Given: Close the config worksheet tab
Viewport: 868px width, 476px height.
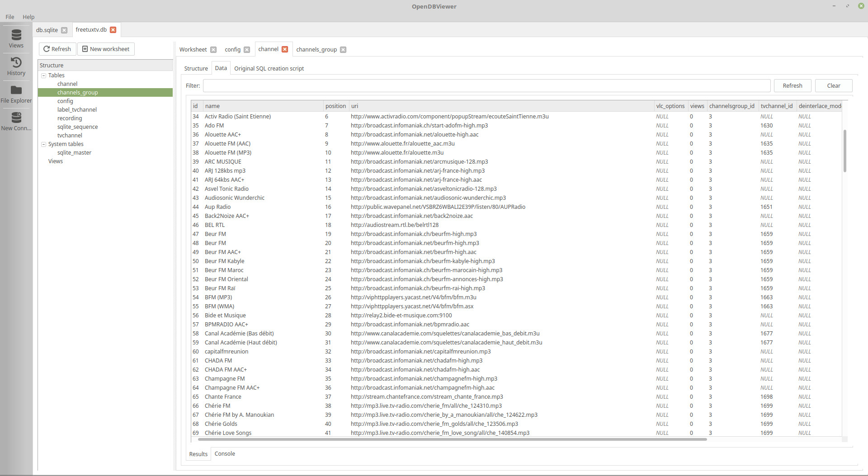Looking at the screenshot, I should tap(247, 50).
